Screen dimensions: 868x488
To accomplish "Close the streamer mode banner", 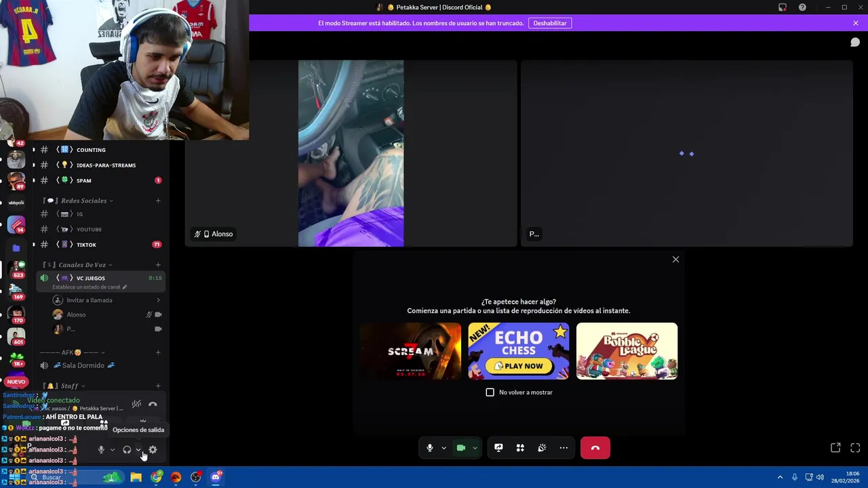I will 856,23.
